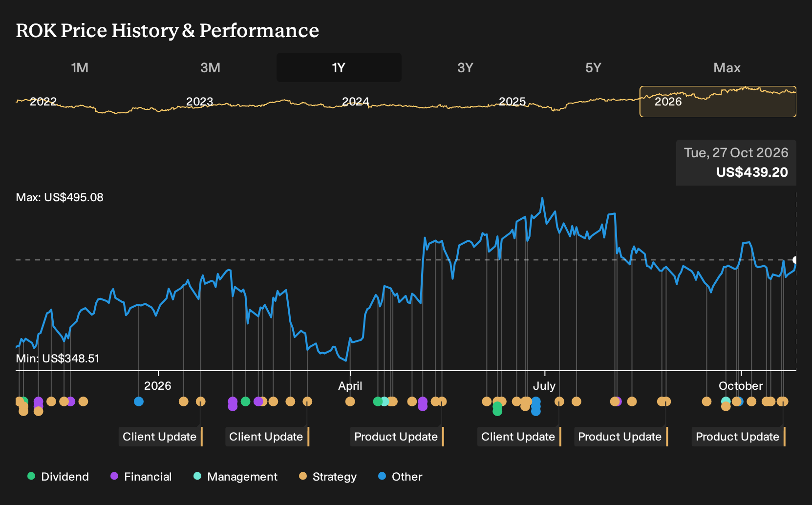Click the teal Management event dot just after April

coord(385,401)
